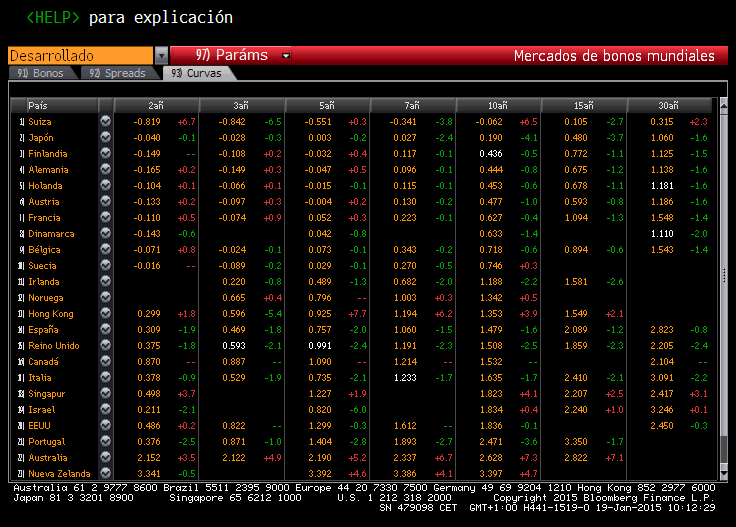Screen dimensions: 736x527
Task: Sort by the 3añ column header
Action: tap(241, 106)
